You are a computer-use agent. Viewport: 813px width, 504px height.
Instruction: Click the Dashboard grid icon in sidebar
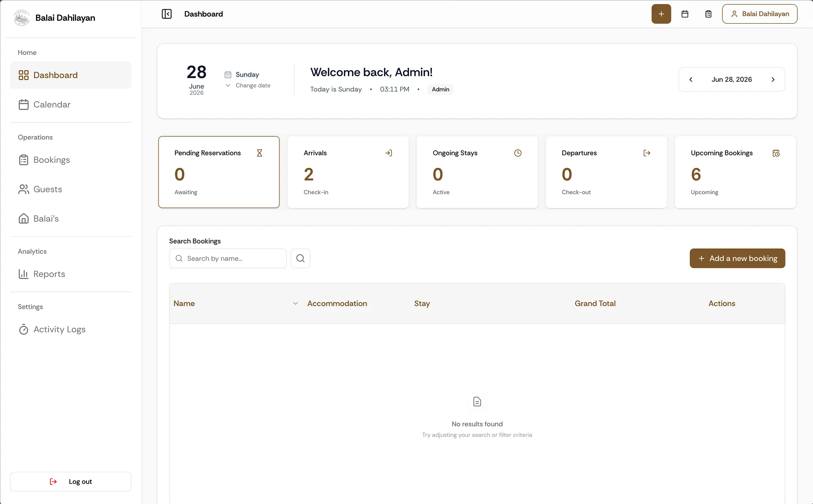(x=24, y=75)
